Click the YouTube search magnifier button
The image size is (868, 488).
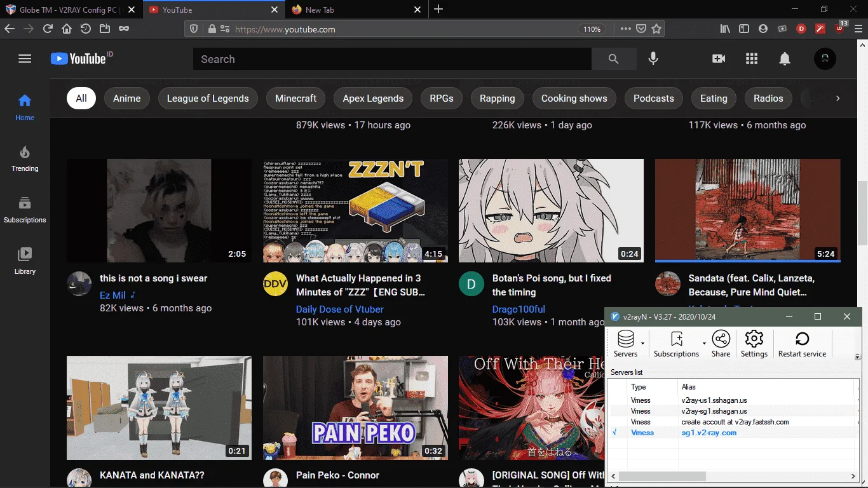[613, 59]
